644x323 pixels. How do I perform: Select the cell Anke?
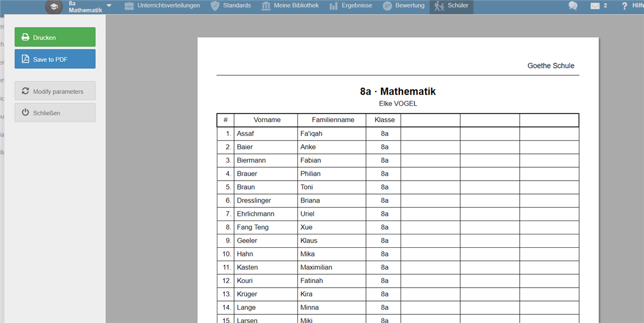click(332, 147)
